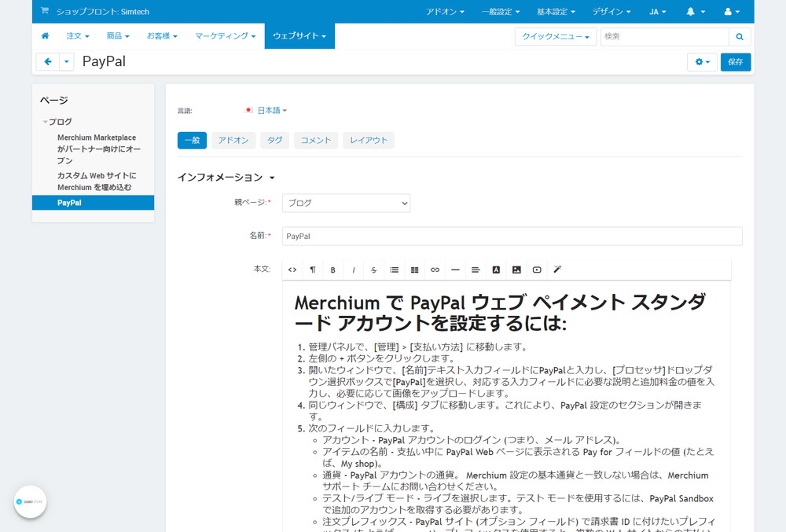
Task: Click the demo store round badge
Action: [x=30, y=501]
